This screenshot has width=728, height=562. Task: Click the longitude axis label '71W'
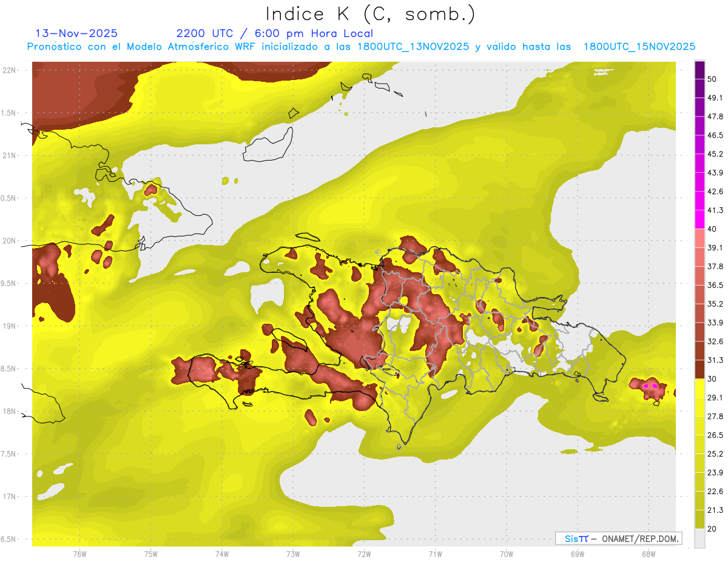pyautogui.click(x=435, y=554)
